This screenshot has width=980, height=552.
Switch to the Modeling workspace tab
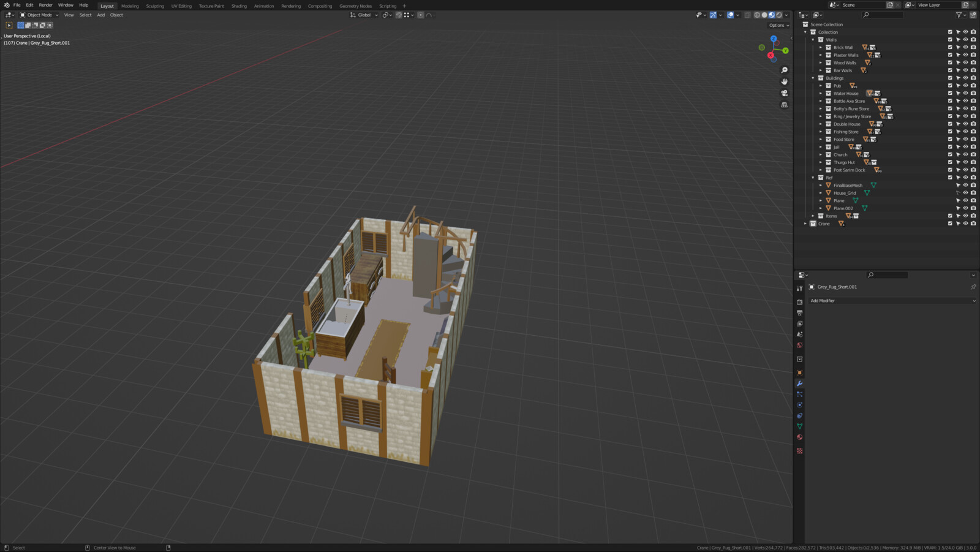(130, 6)
